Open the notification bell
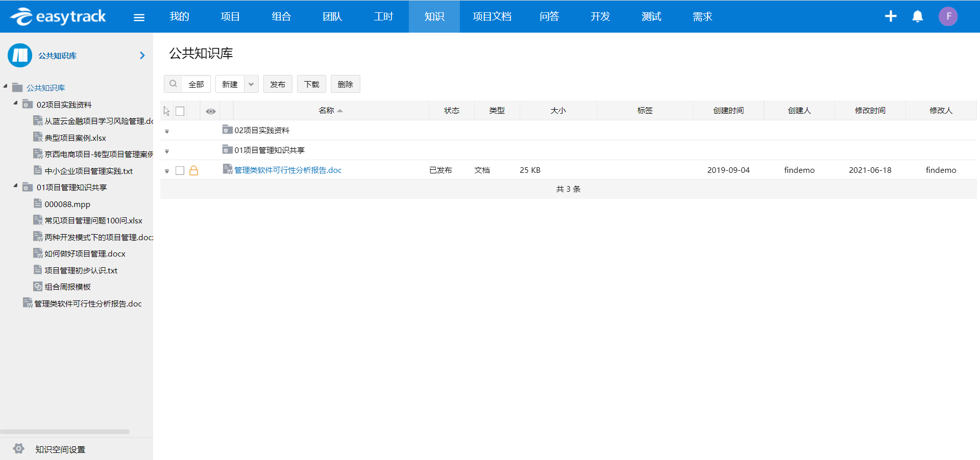 [x=918, y=16]
